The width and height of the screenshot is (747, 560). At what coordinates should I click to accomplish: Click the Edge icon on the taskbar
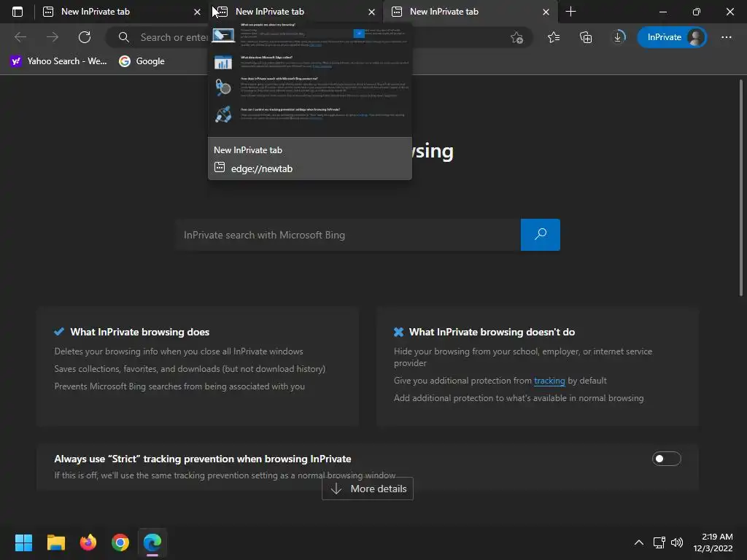(x=152, y=542)
